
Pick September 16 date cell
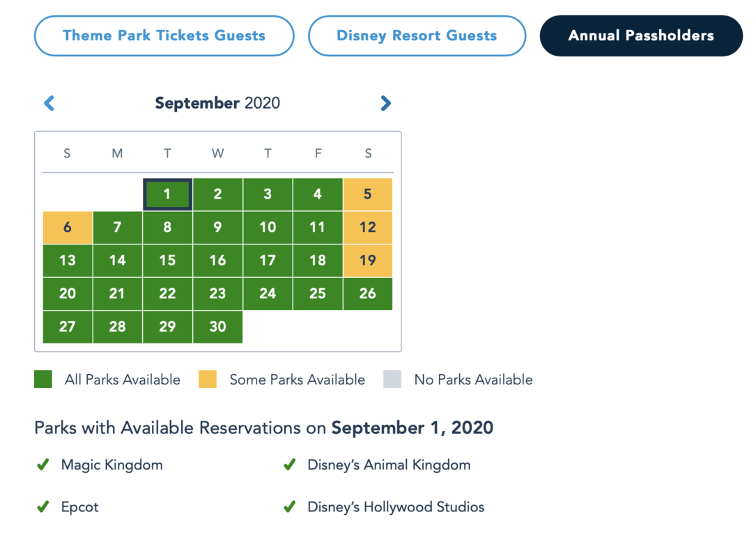coord(217,261)
